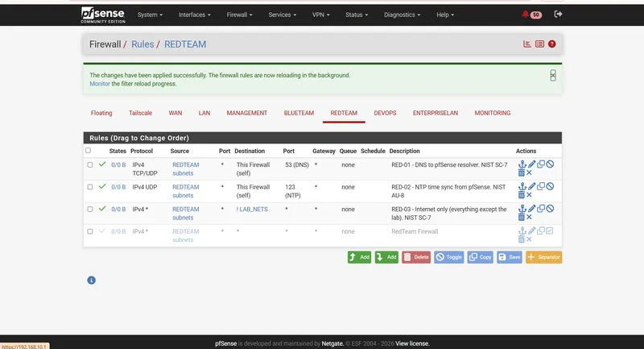This screenshot has height=349, width=644.
Task: Add a rule to the top of the list
Action: tap(359, 257)
